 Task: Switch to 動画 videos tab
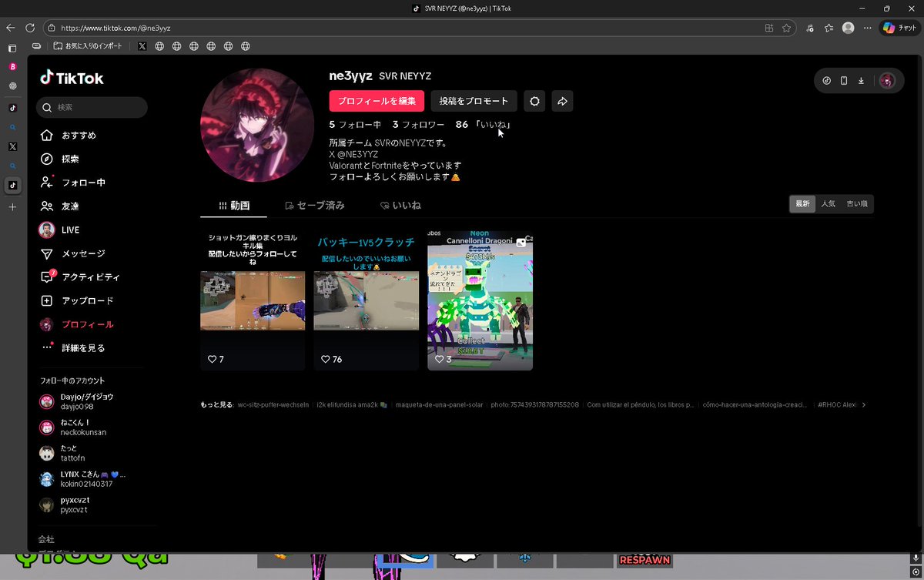coord(235,206)
